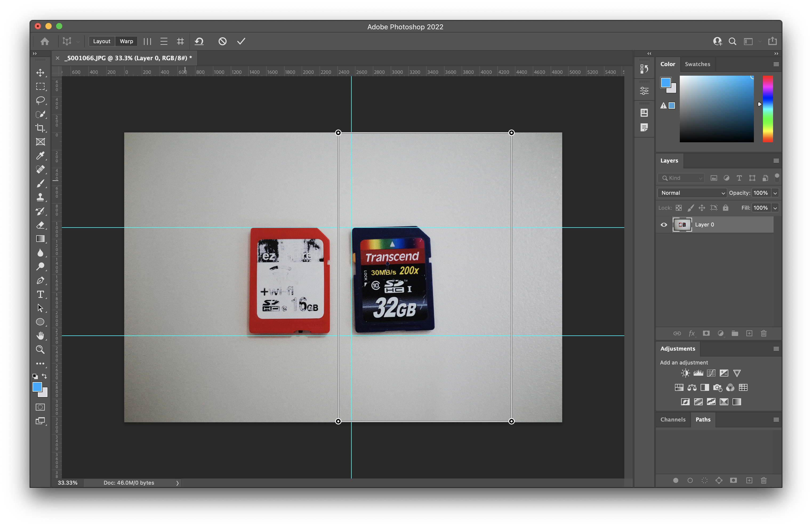Toggle lock all on layer
The height and width of the screenshot is (527, 812).
tap(726, 208)
